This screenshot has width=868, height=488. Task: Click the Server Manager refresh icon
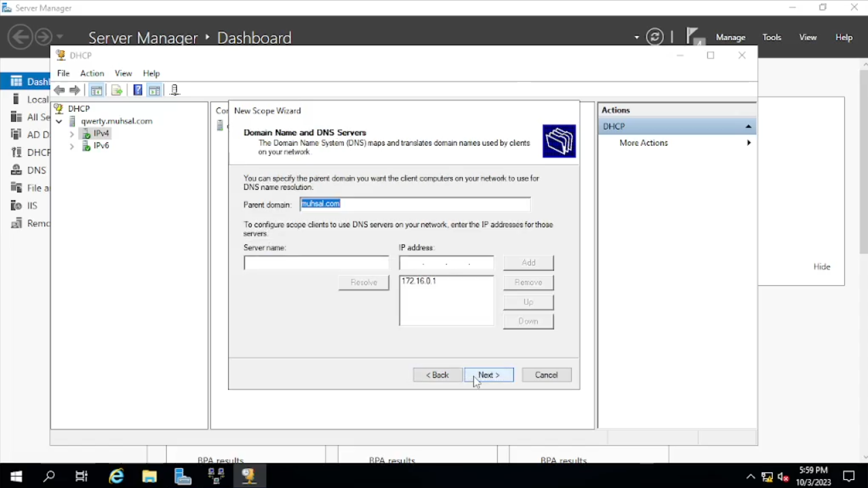(655, 37)
